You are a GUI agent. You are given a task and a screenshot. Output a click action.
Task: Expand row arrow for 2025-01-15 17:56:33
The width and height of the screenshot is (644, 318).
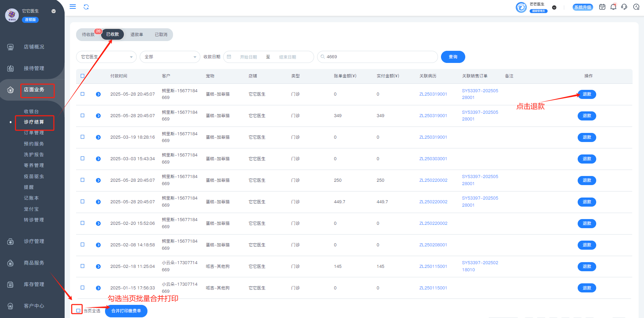pos(98,288)
